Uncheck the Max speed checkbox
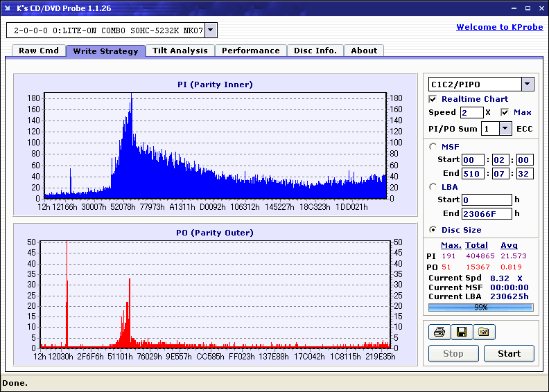This screenshot has width=549, height=392. [505, 112]
